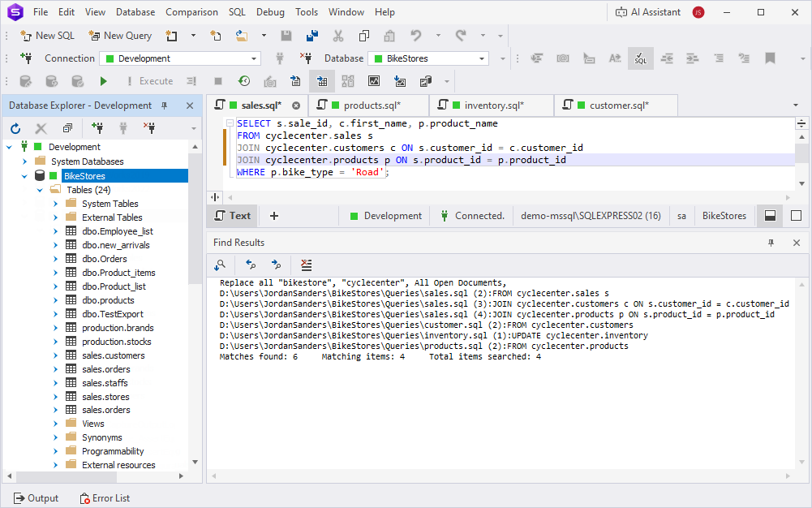The height and width of the screenshot is (508, 812).
Task: Click the Save All icon in toolbar
Action: 311,36
